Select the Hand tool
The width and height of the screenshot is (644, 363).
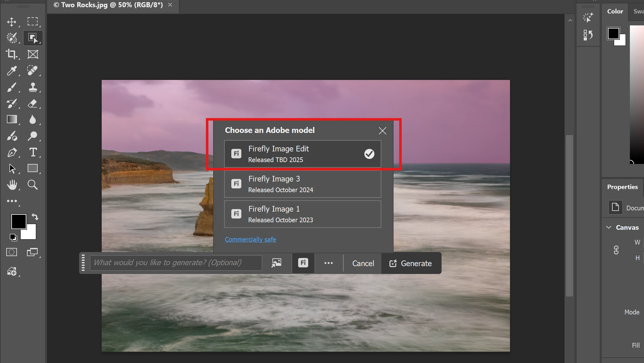pyautogui.click(x=12, y=185)
